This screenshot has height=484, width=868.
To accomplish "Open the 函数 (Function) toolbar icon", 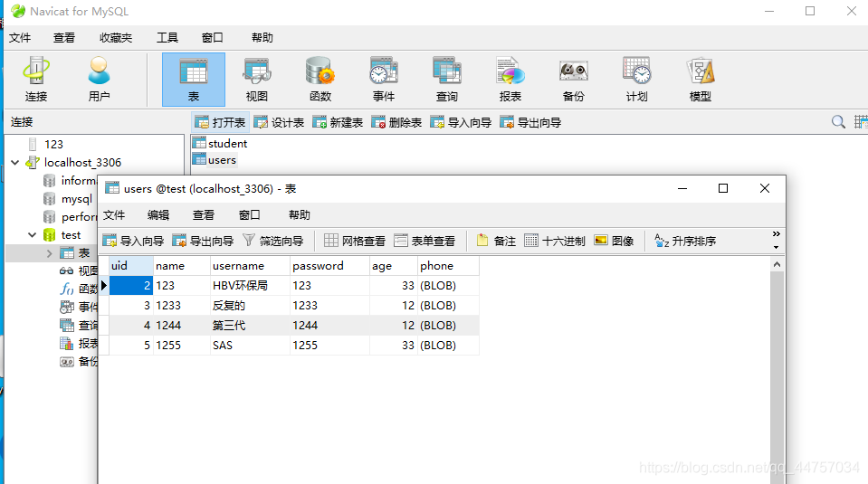I will (x=320, y=80).
